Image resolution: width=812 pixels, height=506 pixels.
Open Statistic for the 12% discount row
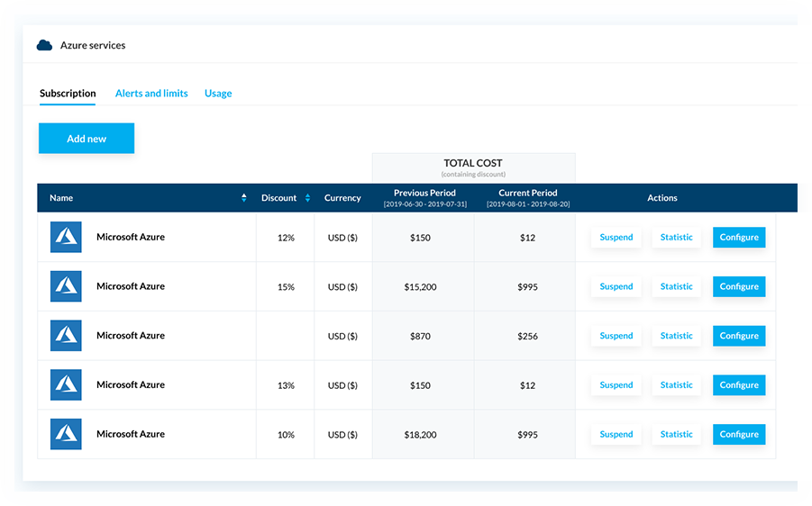coord(676,237)
